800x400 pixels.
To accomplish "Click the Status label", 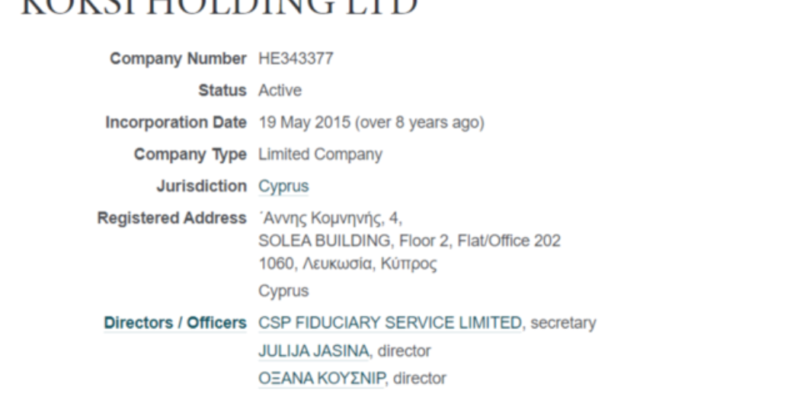I will click(222, 91).
